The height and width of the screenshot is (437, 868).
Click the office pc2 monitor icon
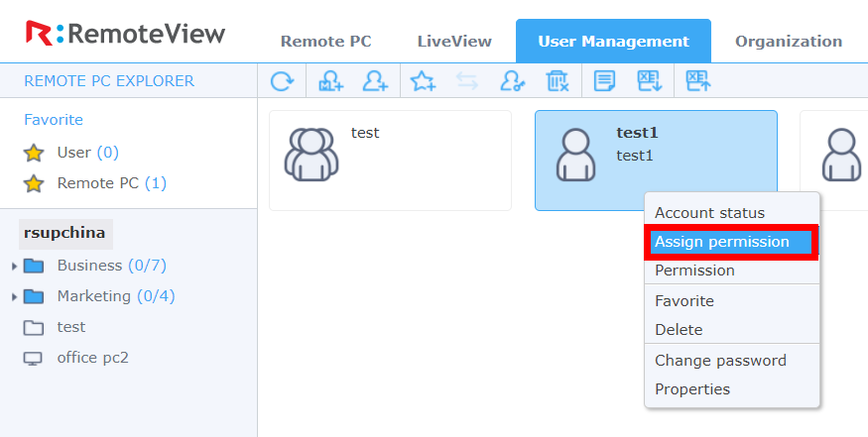tap(33, 359)
